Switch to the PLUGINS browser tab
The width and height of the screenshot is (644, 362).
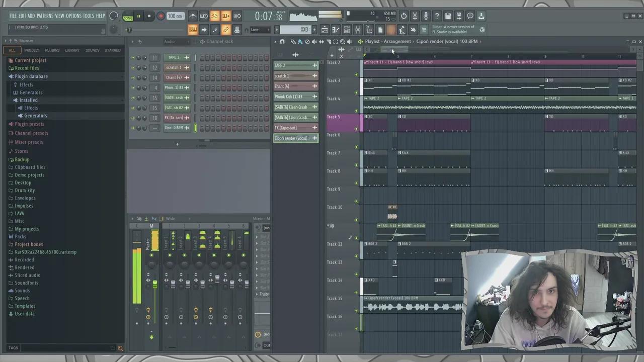coord(52,50)
